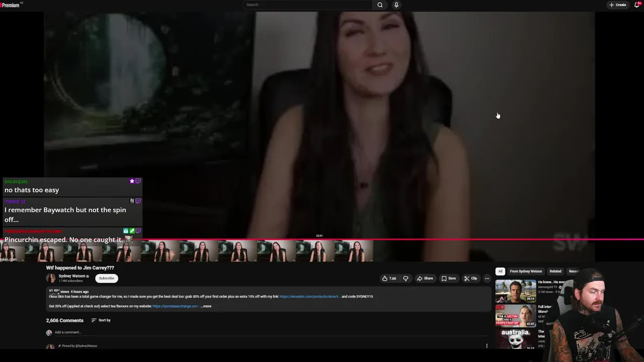Click I remember Baywatch chat message
The image size is (644, 362).
click(x=65, y=215)
